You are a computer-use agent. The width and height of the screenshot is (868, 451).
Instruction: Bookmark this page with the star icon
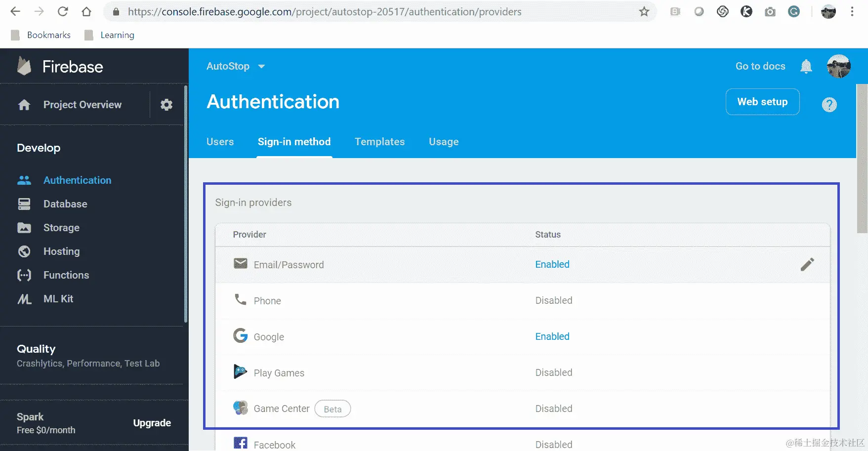click(644, 12)
